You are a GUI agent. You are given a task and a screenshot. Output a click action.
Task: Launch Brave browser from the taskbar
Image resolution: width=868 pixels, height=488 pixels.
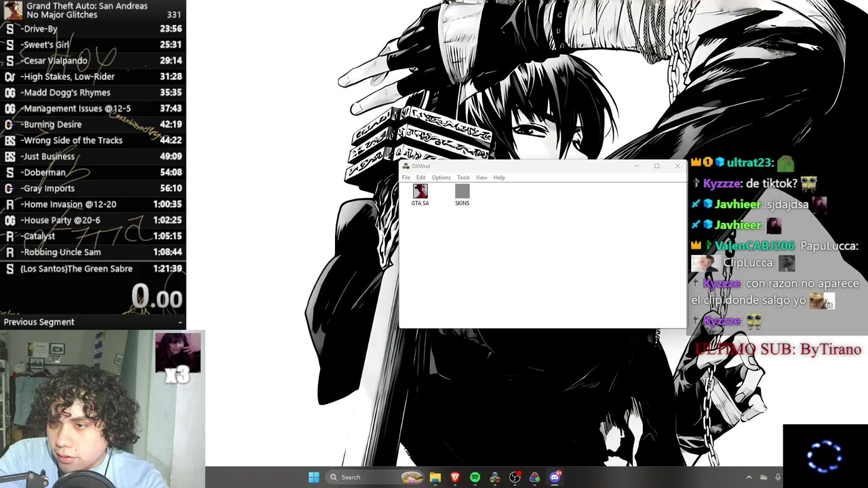pyautogui.click(x=455, y=477)
